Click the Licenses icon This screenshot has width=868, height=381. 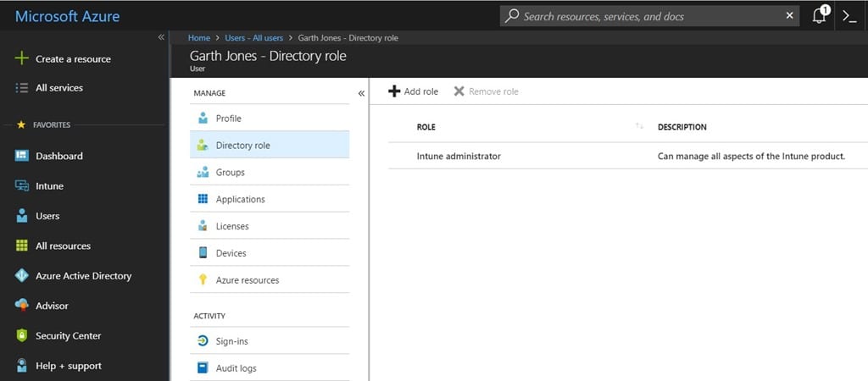(x=203, y=226)
